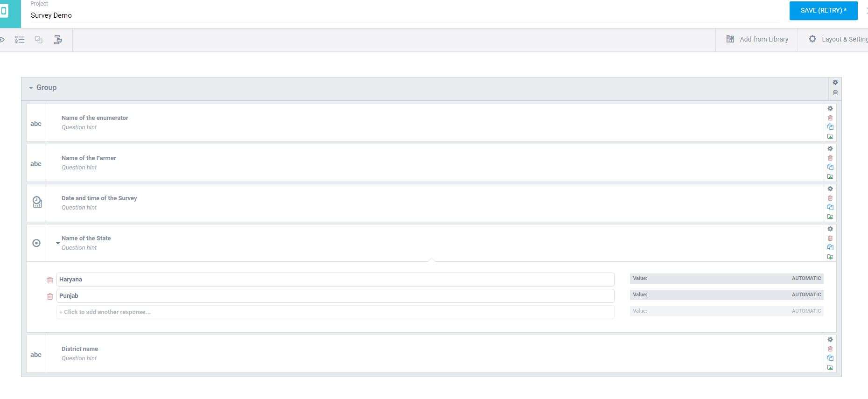Open the Group settings gear
The width and height of the screenshot is (868, 399).
(835, 83)
